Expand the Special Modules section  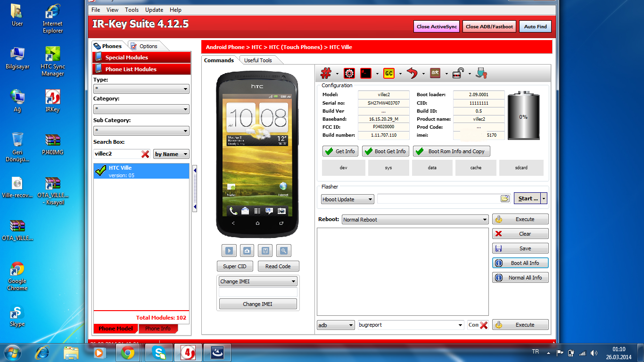(141, 58)
